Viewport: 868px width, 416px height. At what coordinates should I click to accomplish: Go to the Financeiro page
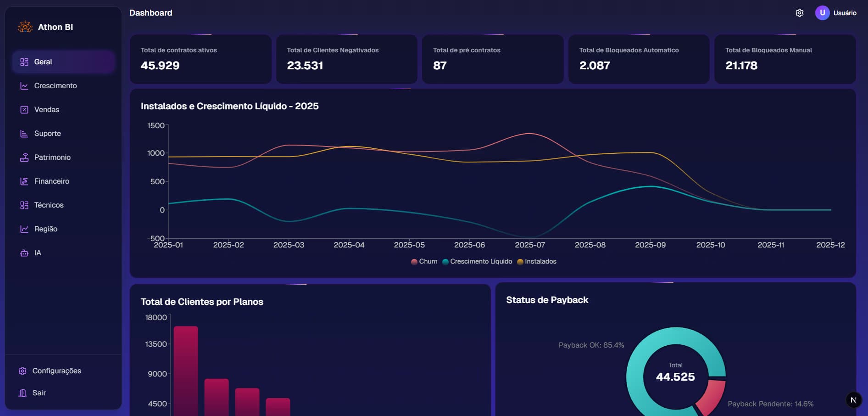pos(51,181)
